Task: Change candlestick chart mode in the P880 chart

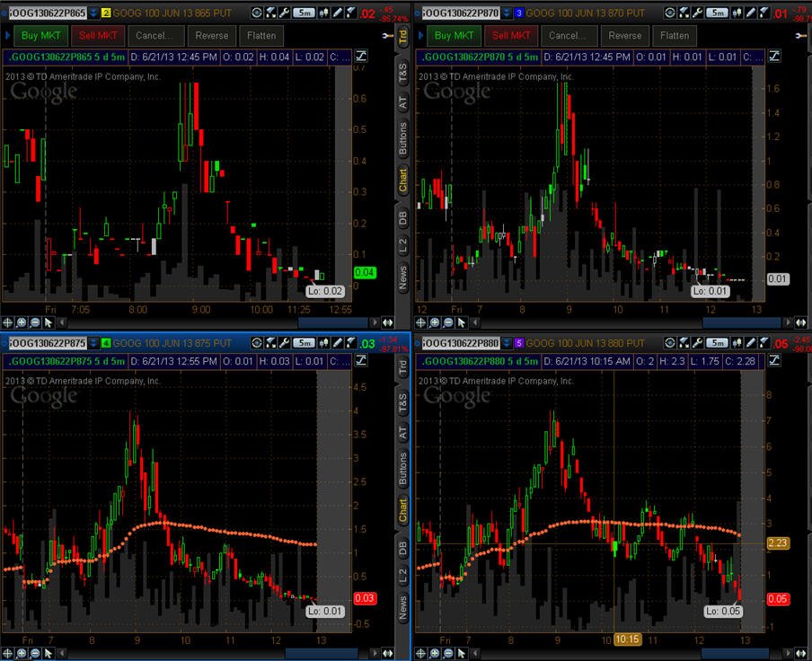Action: click(x=737, y=343)
